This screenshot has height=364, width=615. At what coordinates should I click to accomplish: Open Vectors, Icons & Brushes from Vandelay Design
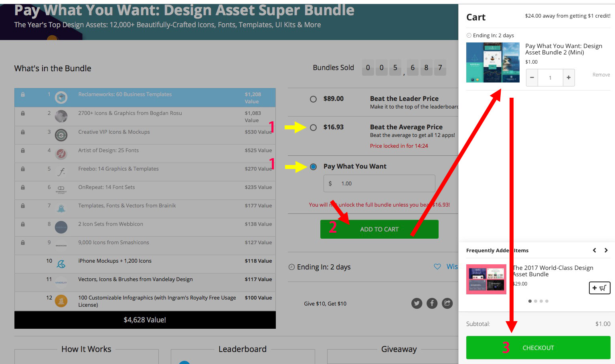click(x=136, y=280)
